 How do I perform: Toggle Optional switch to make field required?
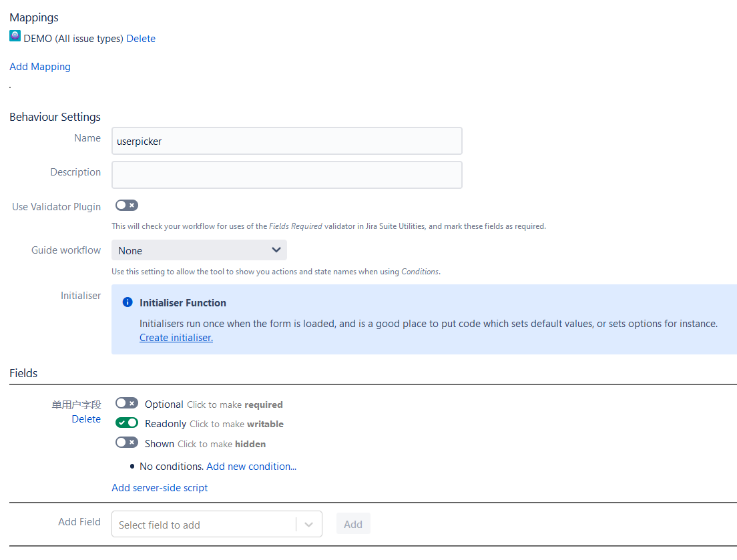click(x=127, y=404)
